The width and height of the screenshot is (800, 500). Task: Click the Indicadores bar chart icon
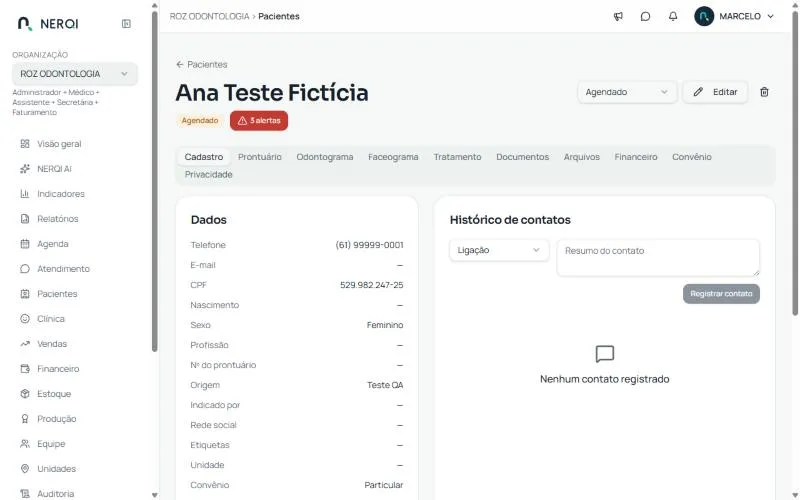(x=24, y=194)
